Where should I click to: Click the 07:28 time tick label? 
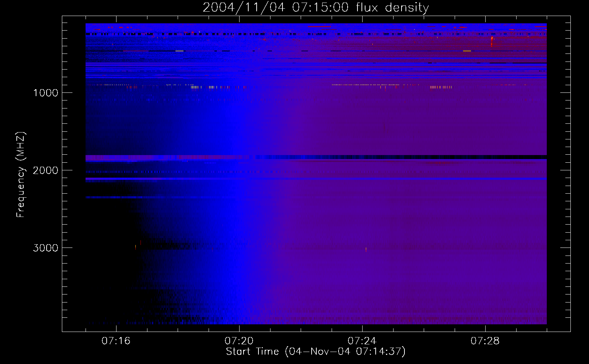click(485, 341)
